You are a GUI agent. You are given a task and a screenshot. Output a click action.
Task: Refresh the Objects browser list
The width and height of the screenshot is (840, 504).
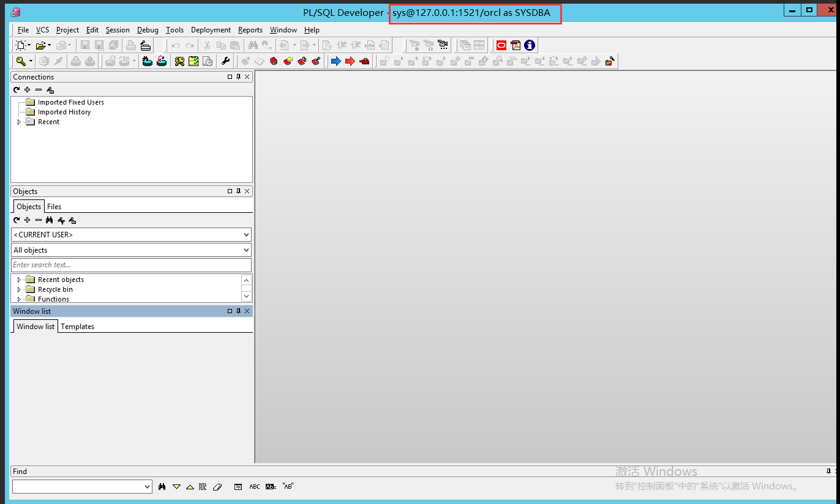click(17, 220)
